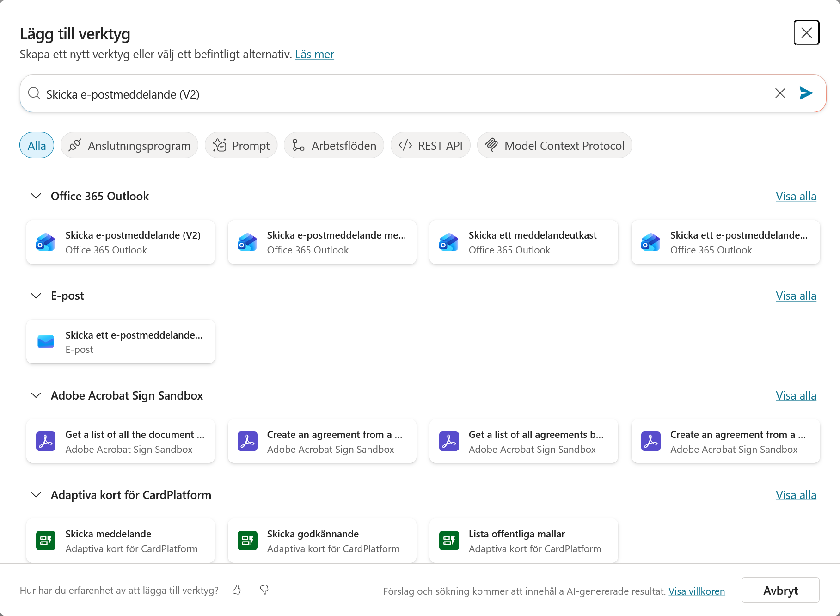Select Lista offentliga mallar tool
The image size is (840, 616).
[x=524, y=541]
